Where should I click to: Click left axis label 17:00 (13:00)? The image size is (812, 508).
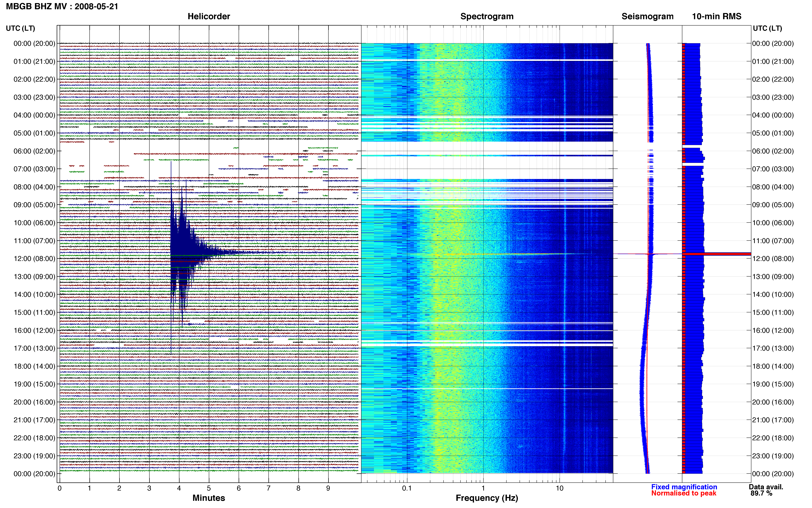34,348
